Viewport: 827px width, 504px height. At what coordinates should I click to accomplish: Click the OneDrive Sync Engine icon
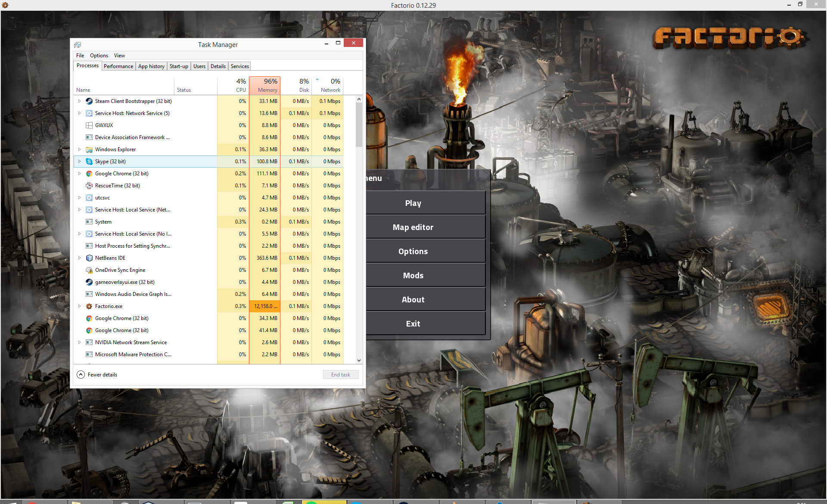[89, 270]
